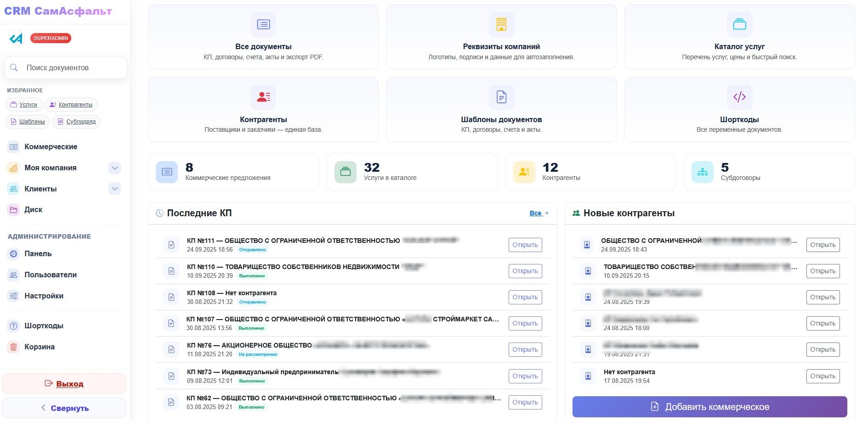Screen dimensions: 868x421
Task: Click the Все link in Последние КП
Action: (539, 213)
